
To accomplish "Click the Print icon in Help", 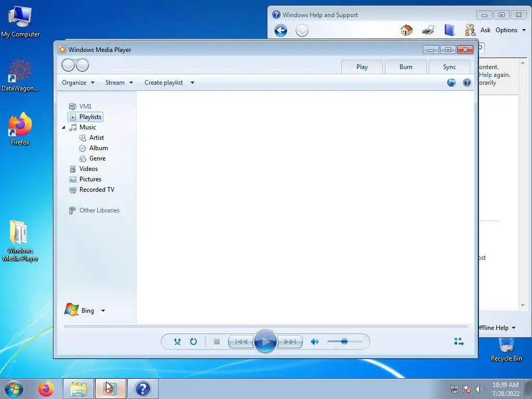I will 428,30.
